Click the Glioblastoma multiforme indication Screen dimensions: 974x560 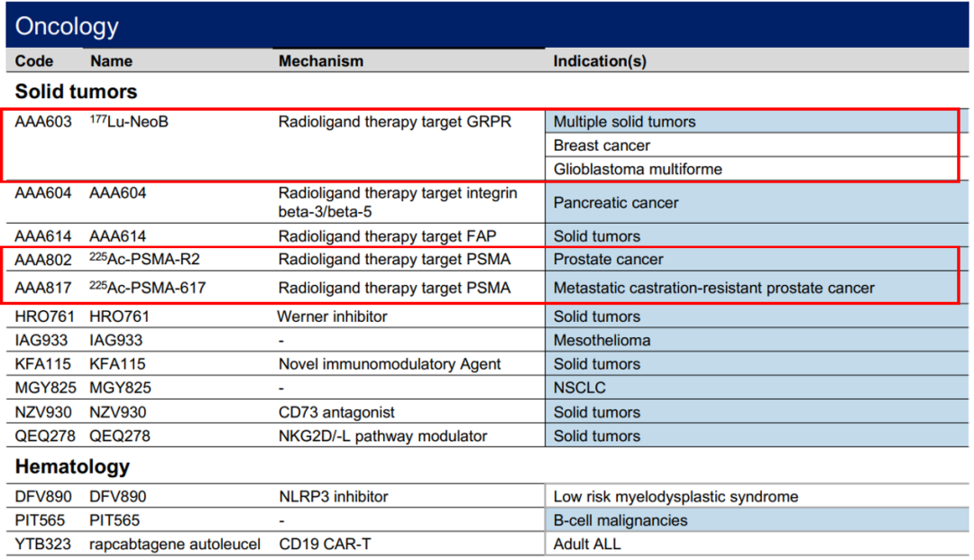pyautogui.click(x=638, y=170)
